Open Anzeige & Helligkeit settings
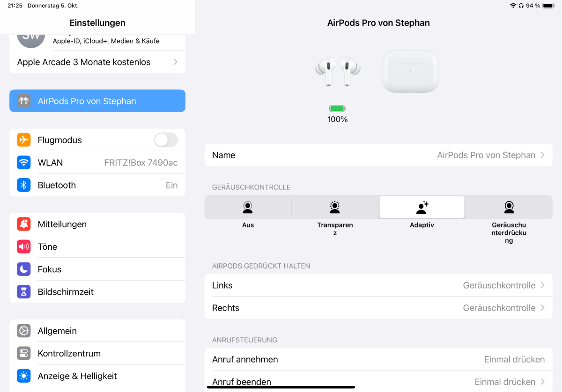Screen dimensions: 562x392 tap(97, 376)
